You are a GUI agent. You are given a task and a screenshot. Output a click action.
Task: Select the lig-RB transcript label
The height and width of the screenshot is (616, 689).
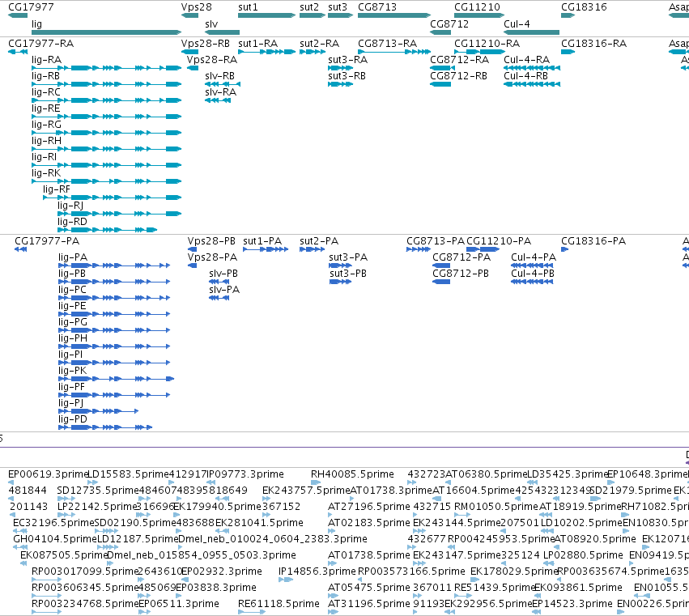45,76
